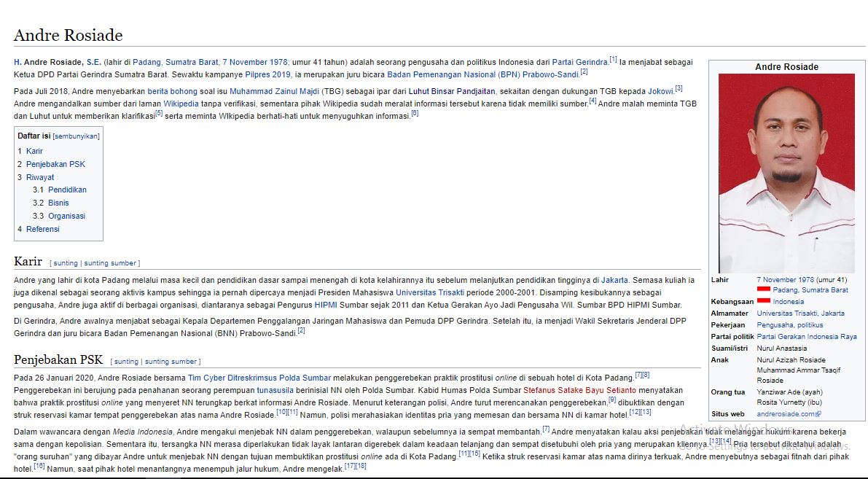Open footnote reference [16] after hotel
The image size is (868, 479).
(39, 466)
